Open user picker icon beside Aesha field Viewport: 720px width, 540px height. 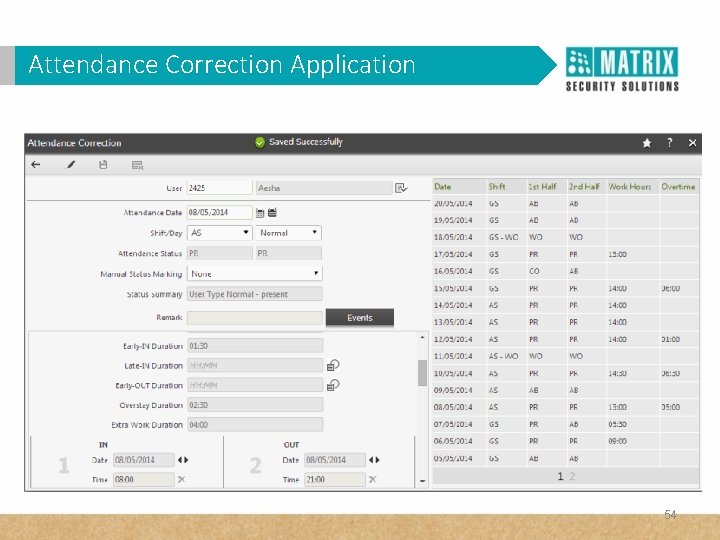(x=401, y=188)
